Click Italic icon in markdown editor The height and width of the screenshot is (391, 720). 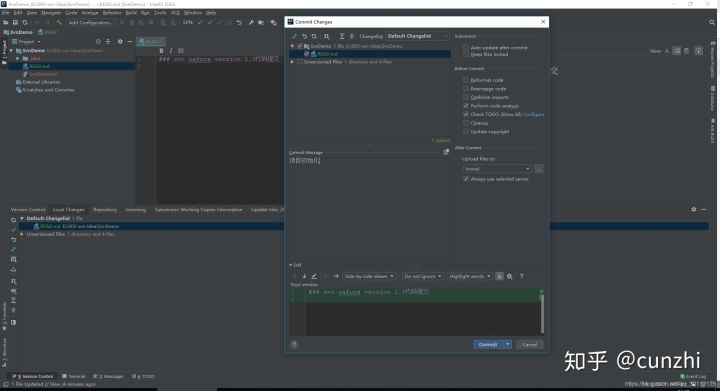coord(171,50)
